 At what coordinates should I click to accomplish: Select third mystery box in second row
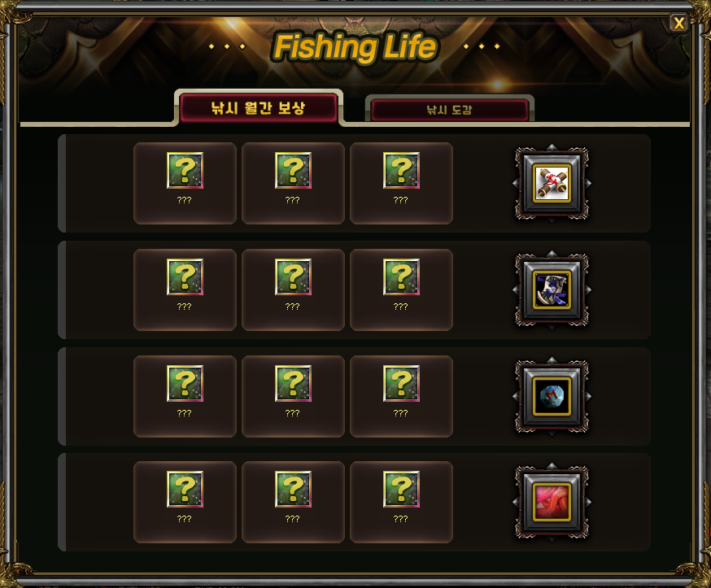click(401, 277)
